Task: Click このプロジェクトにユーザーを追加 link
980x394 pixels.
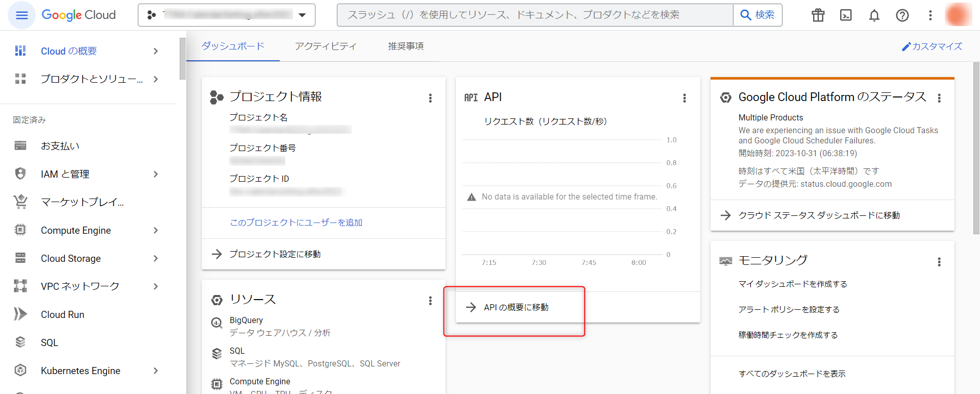Action: coord(296,223)
